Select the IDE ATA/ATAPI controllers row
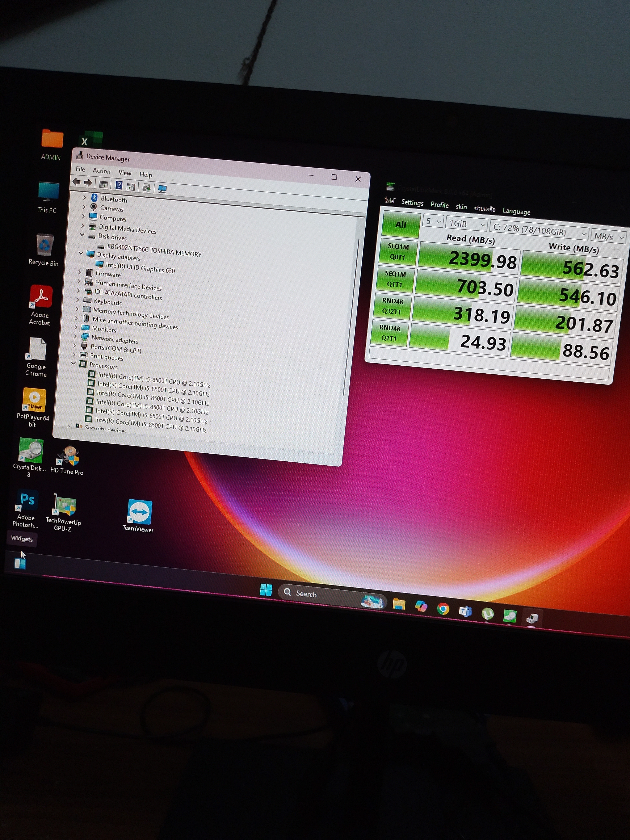This screenshot has height=840, width=630. pos(123,294)
